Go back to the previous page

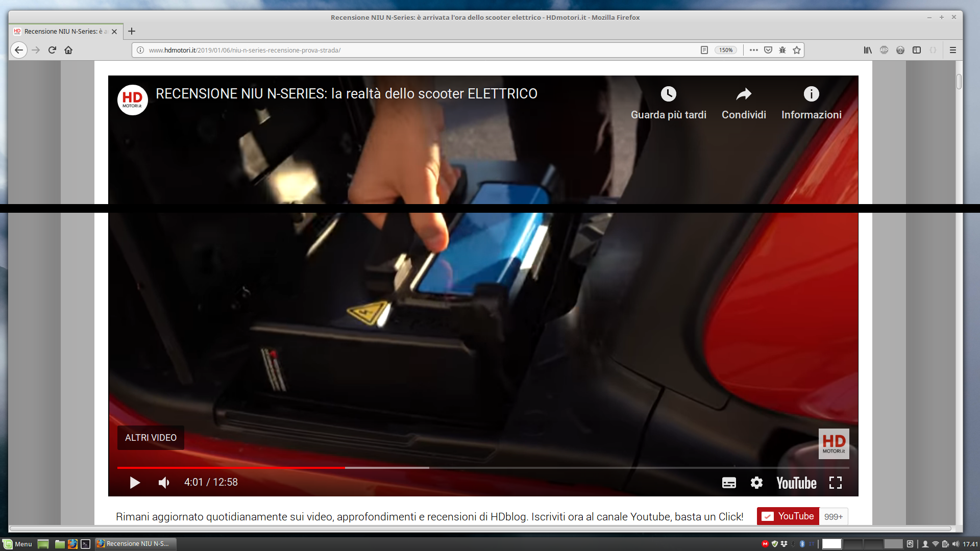click(19, 50)
